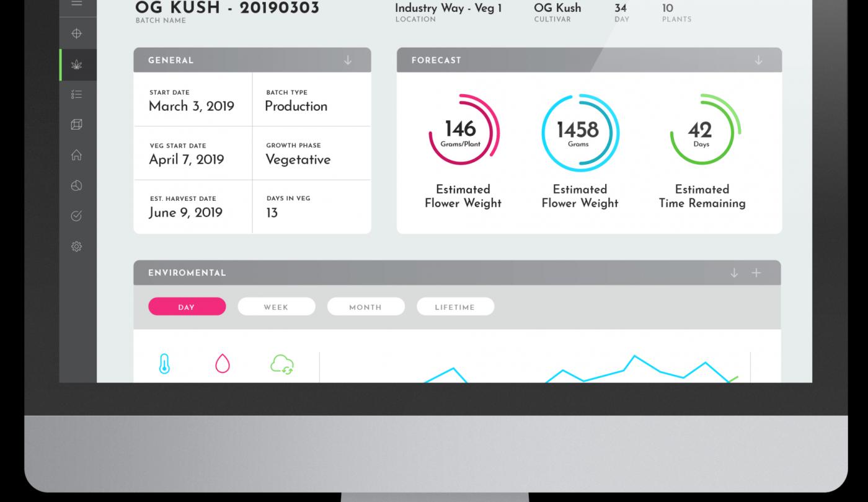Click the day count 34
This screenshot has width=868, height=502.
[620, 8]
